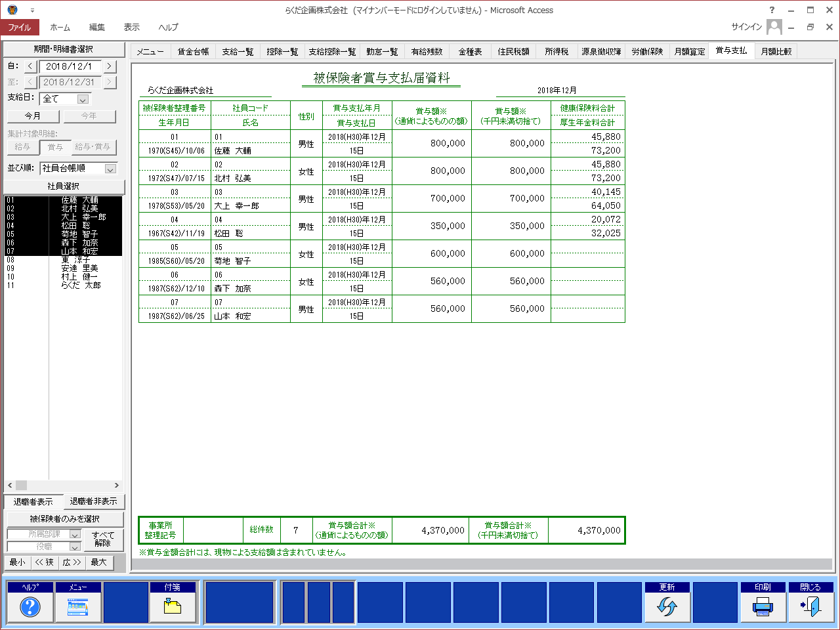
Task: Open the 表示 menu
Action: pos(132,27)
